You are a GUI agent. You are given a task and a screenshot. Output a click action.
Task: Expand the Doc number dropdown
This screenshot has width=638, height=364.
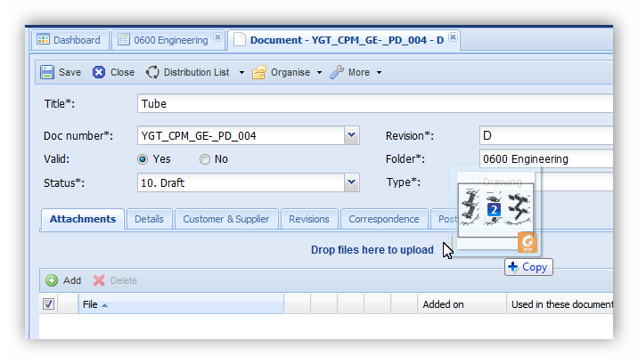point(351,135)
